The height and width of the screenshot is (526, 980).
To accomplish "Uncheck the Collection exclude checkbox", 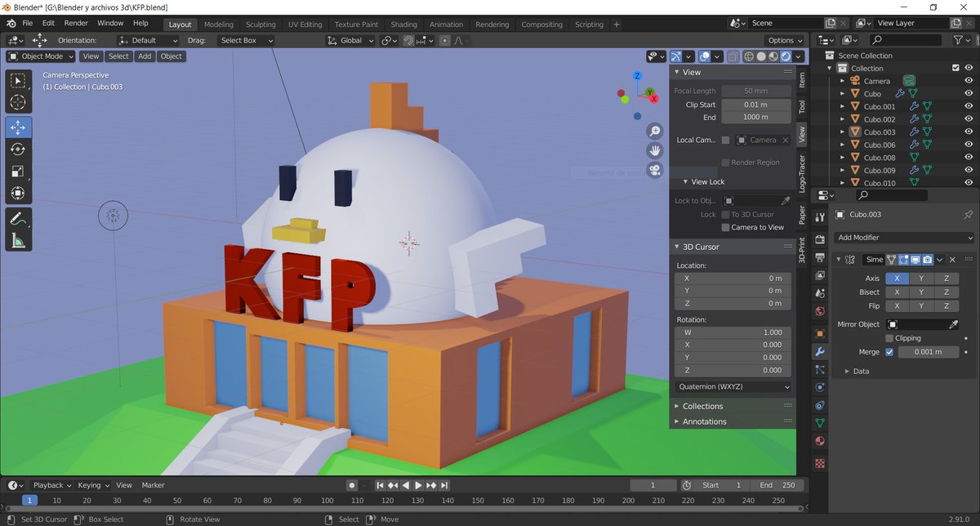I will tap(955, 69).
